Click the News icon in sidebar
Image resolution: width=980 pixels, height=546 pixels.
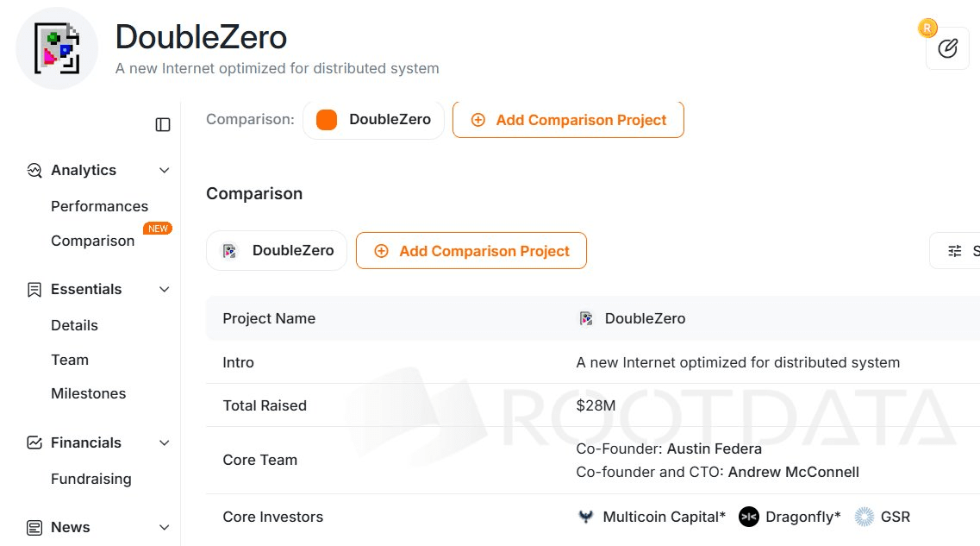click(34, 527)
